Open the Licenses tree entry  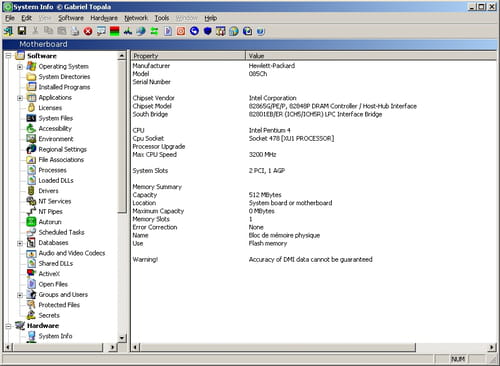[x=50, y=108]
